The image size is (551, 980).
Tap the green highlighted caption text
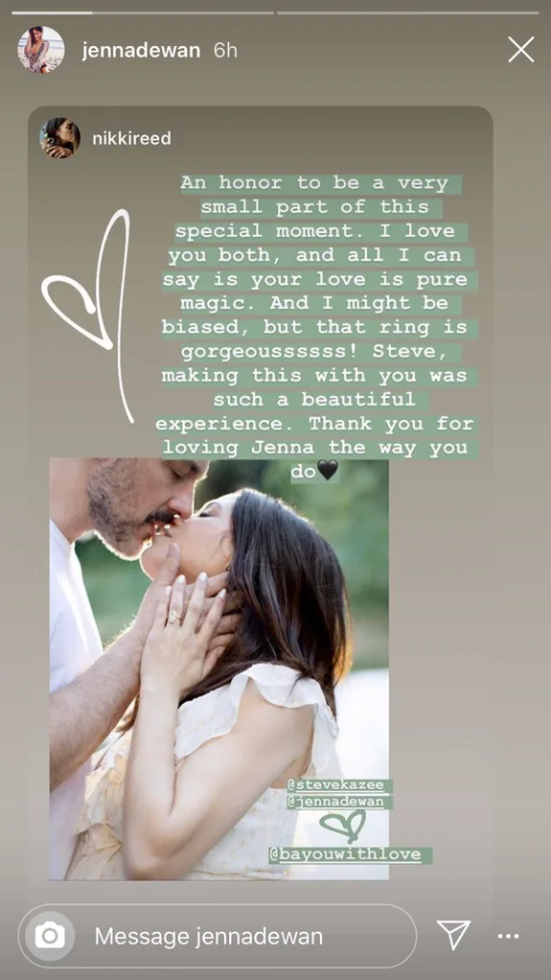(317, 328)
